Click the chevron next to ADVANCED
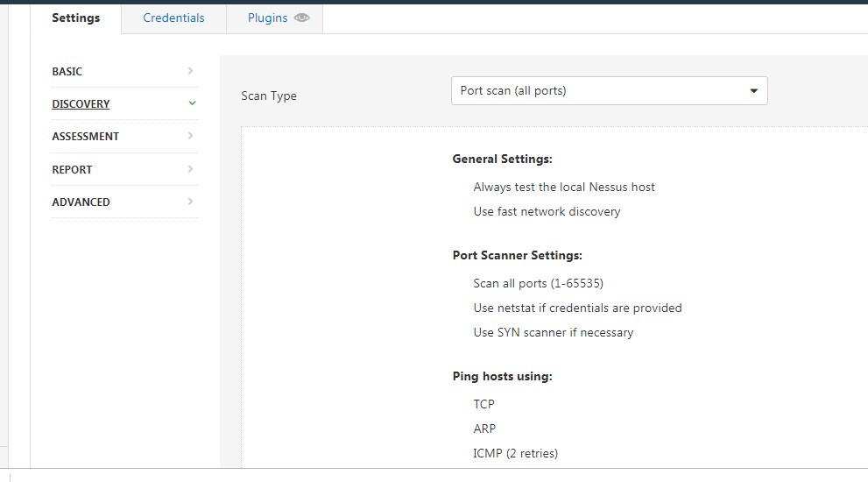 [191, 202]
